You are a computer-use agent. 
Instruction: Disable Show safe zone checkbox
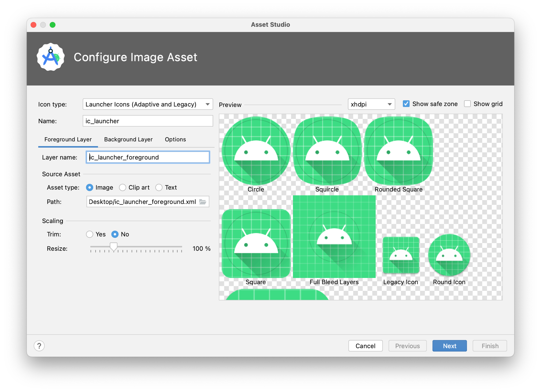(406, 104)
